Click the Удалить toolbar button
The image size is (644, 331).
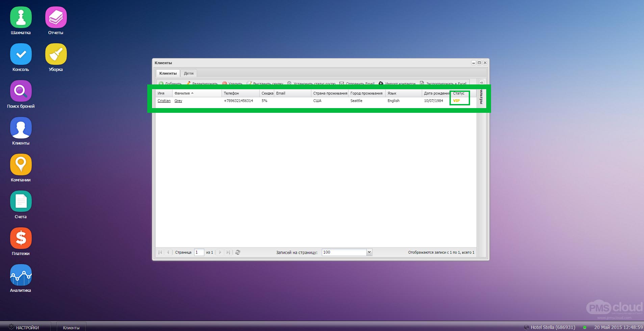232,83
